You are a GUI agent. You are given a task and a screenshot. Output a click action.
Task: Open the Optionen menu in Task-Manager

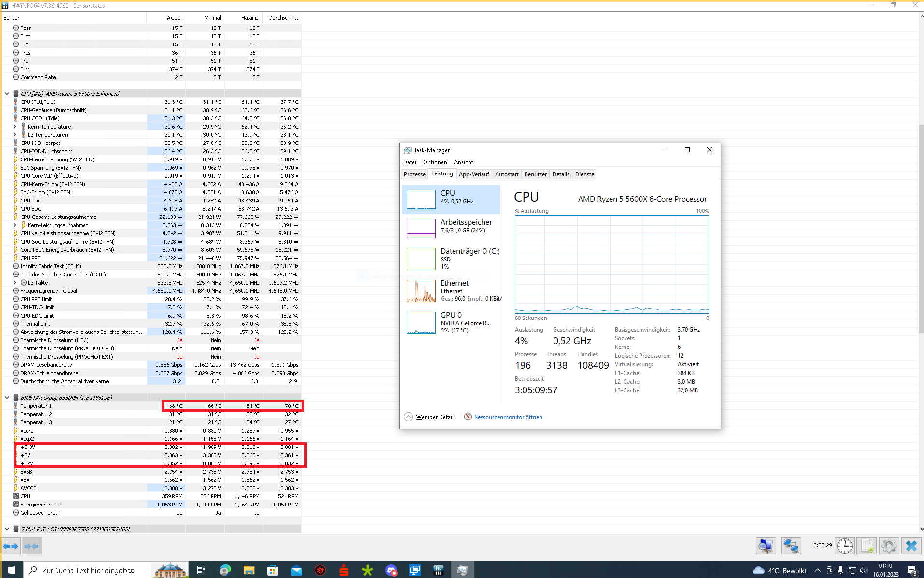(435, 162)
